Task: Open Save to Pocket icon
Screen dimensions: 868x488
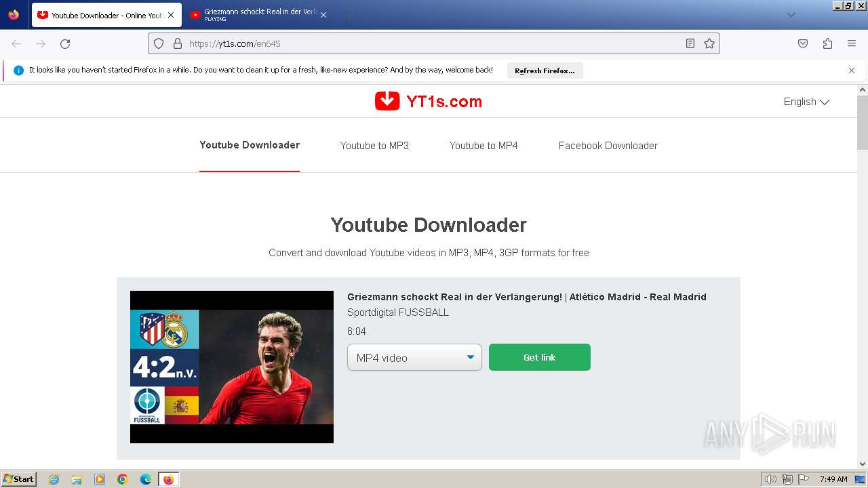Action: (803, 43)
